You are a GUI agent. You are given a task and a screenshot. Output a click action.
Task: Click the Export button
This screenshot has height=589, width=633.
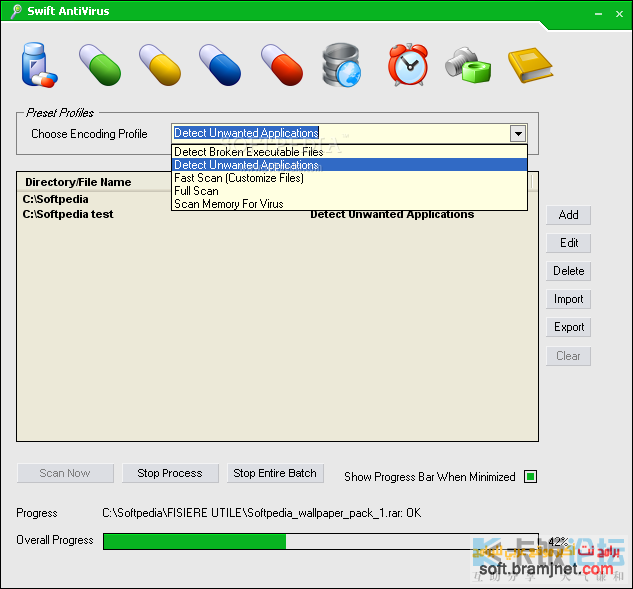(568, 327)
